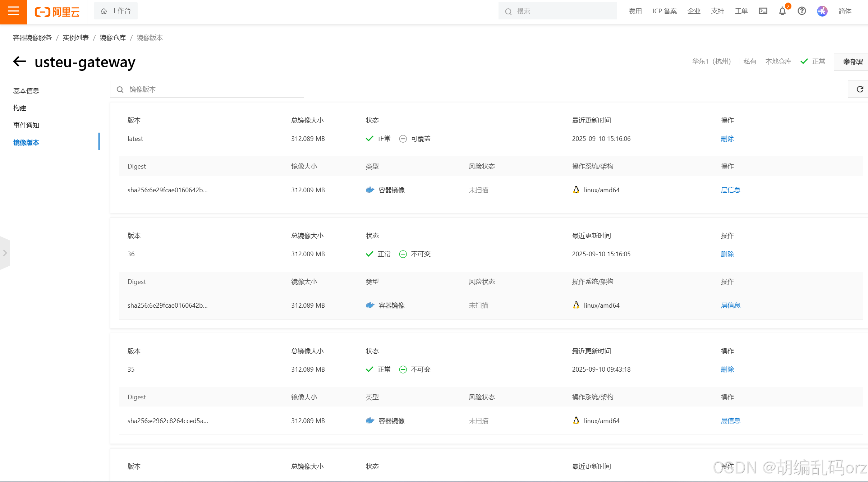This screenshot has height=482, width=868.
Task: Go to 镜像仓库 breadcrumb
Action: (112, 38)
